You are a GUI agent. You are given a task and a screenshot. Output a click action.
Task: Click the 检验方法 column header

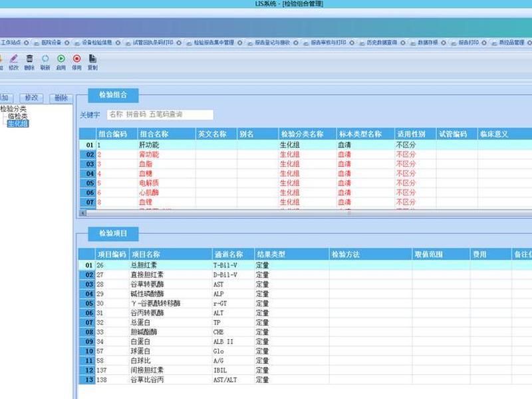click(x=371, y=254)
